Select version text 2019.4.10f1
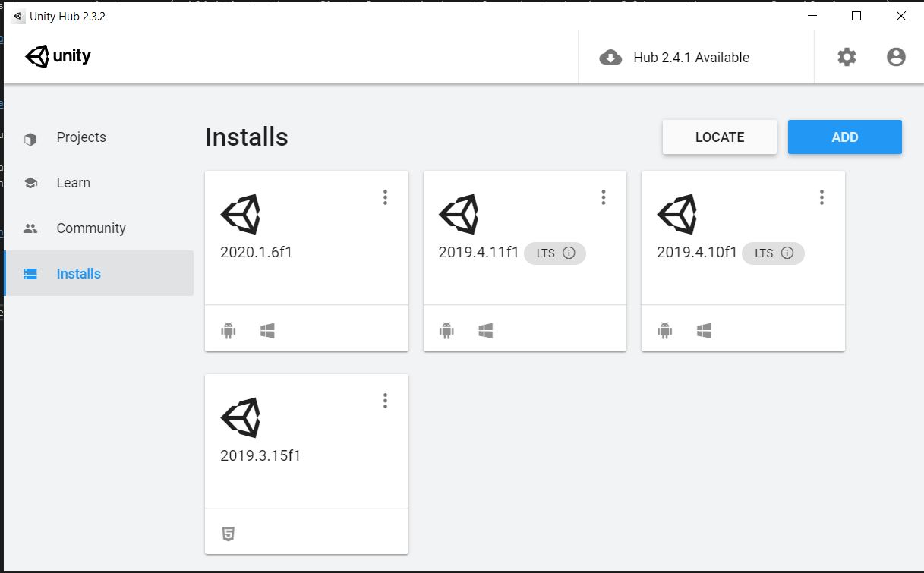The image size is (924, 573). (x=697, y=253)
